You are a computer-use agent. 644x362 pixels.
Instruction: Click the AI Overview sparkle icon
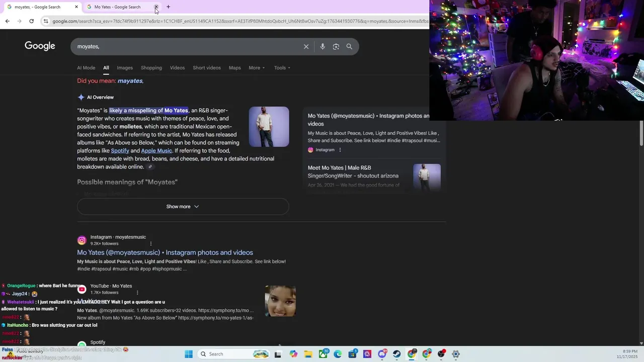point(81,97)
